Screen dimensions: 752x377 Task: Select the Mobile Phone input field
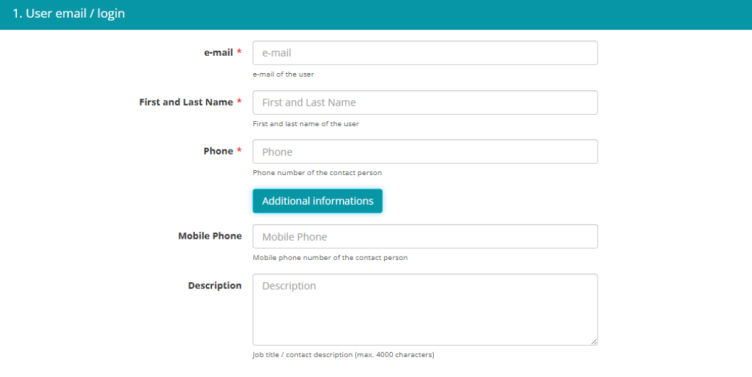pyautogui.click(x=425, y=236)
